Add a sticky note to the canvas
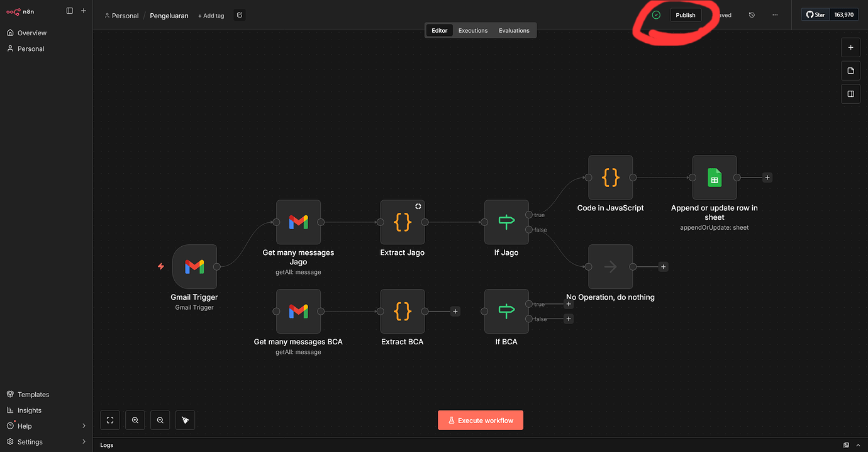Image resolution: width=868 pixels, height=452 pixels. coord(850,71)
